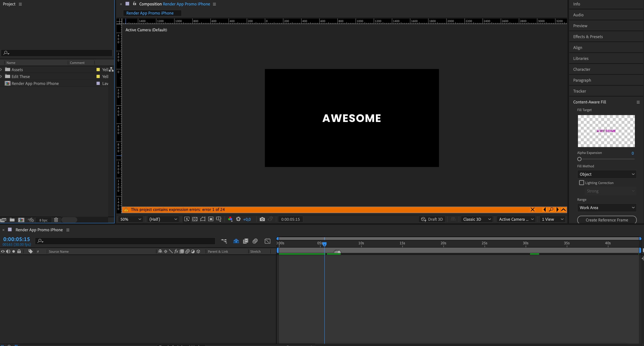Open the Character panel tab
The height and width of the screenshot is (346, 644).
coord(581,69)
